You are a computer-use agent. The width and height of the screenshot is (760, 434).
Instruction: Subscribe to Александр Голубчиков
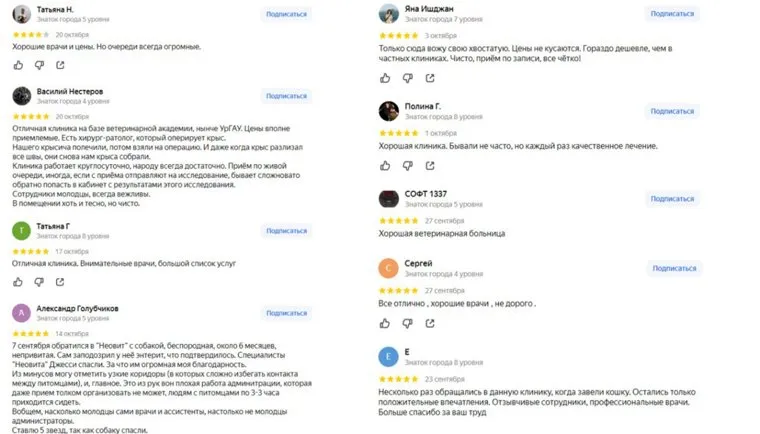click(x=286, y=312)
